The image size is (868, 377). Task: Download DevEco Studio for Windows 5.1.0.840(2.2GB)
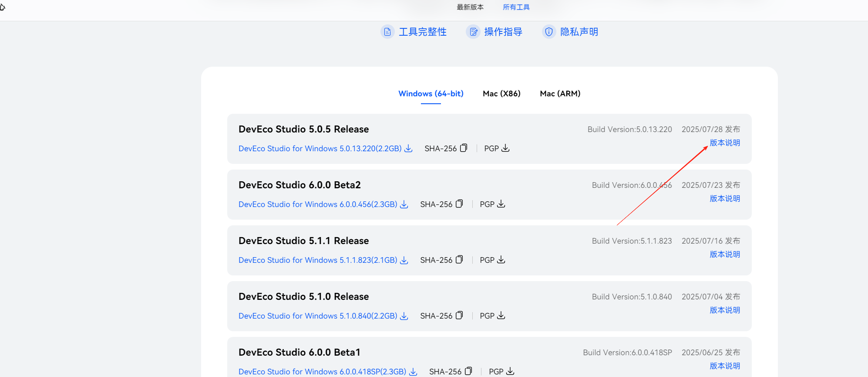[318, 316]
